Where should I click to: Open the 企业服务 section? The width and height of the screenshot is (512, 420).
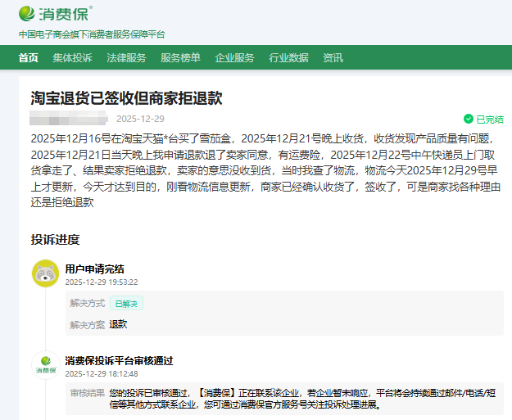pos(234,57)
